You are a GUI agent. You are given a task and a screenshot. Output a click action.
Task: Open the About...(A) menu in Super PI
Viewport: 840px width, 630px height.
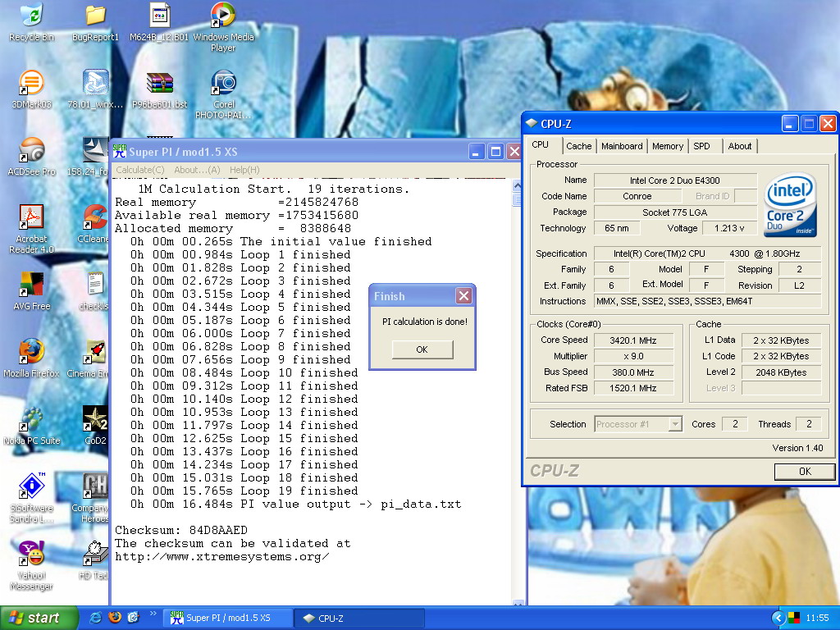coord(197,170)
